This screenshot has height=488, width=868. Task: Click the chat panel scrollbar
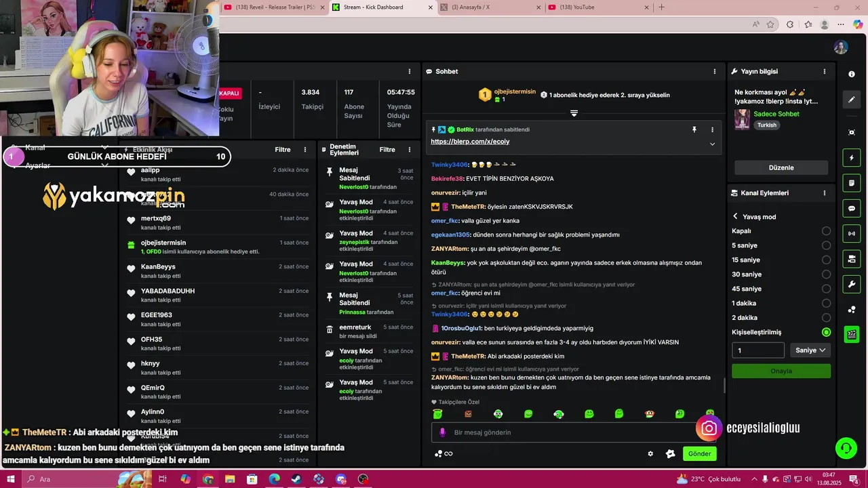[x=724, y=385]
